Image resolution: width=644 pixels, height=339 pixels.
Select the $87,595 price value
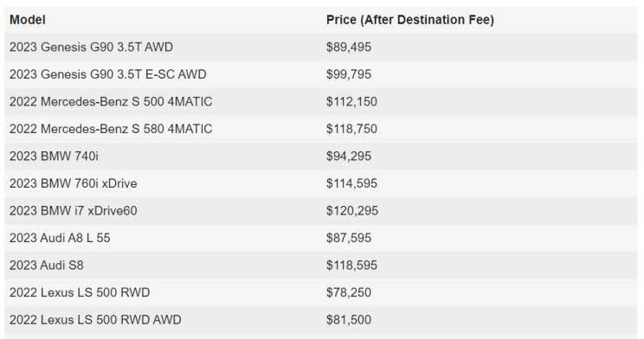pos(349,238)
